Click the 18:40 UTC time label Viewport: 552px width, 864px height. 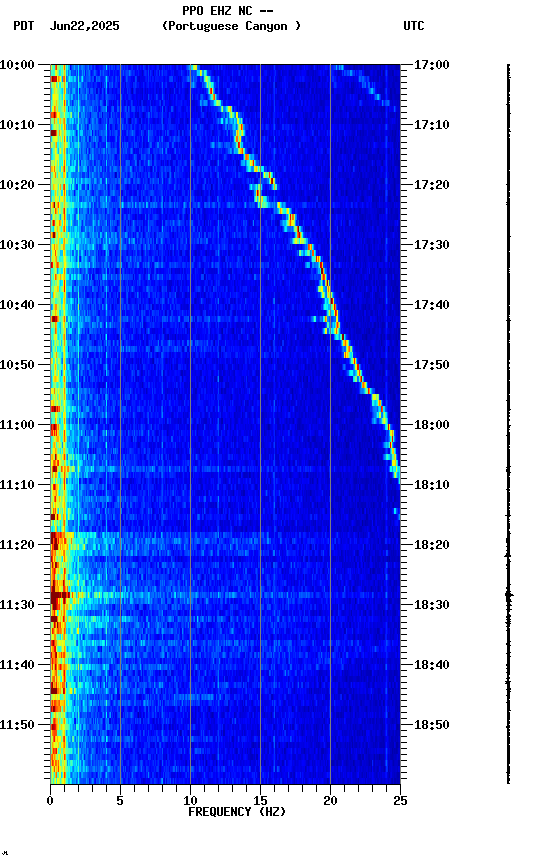(432, 665)
